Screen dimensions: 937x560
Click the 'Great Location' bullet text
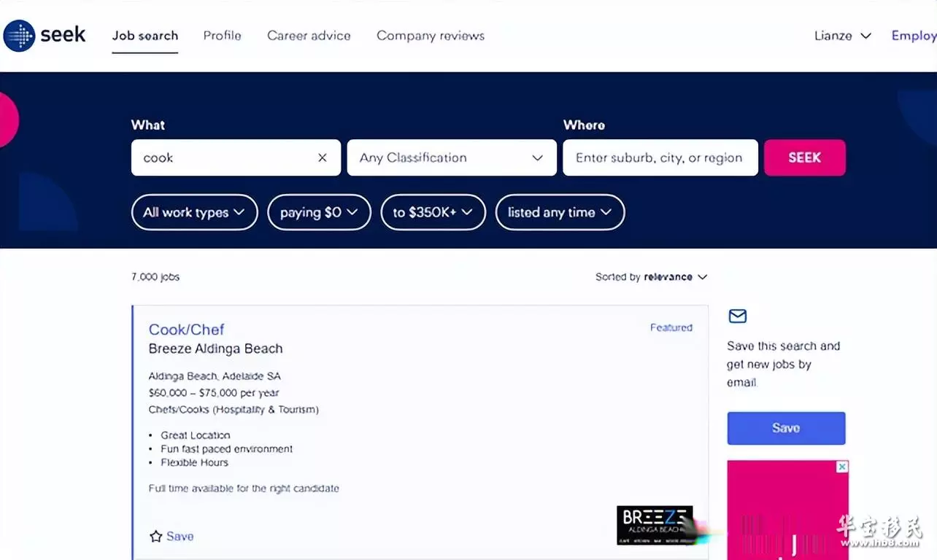click(196, 435)
